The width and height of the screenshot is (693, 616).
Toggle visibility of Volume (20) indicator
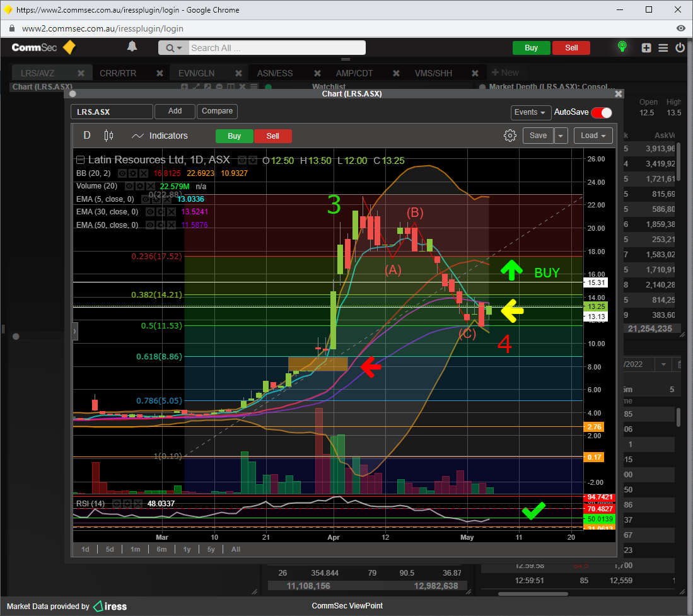(129, 187)
